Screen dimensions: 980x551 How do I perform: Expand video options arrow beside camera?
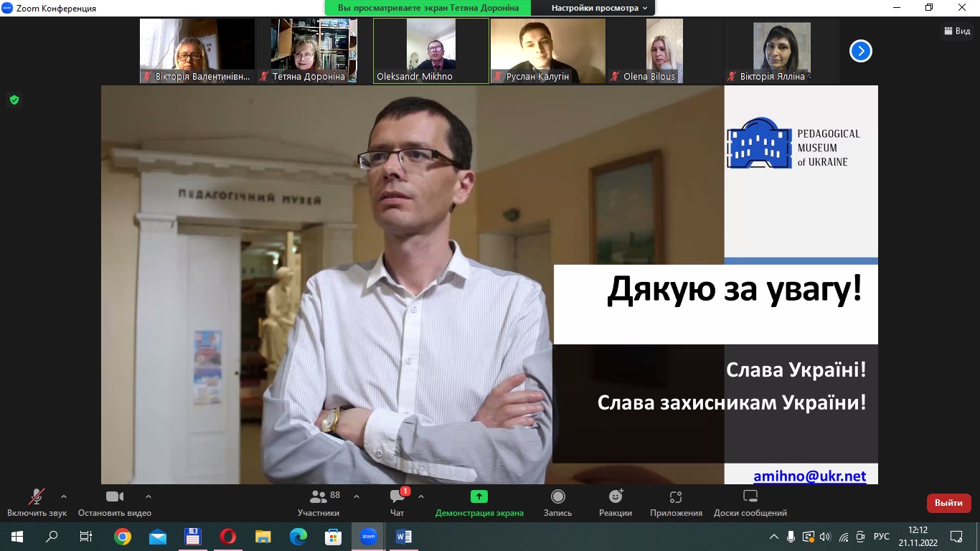pyautogui.click(x=149, y=496)
